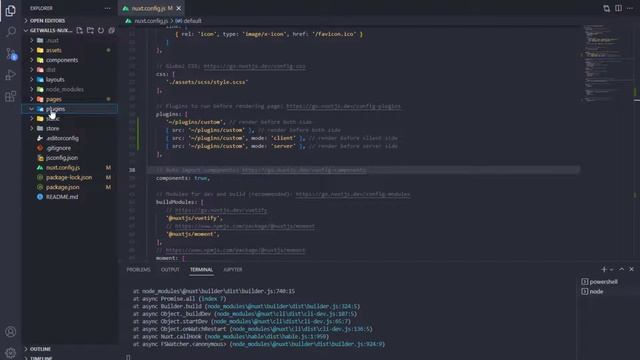Expand the components folder
Image resolution: width=640 pixels, height=360 pixels.
pos(62,60)
